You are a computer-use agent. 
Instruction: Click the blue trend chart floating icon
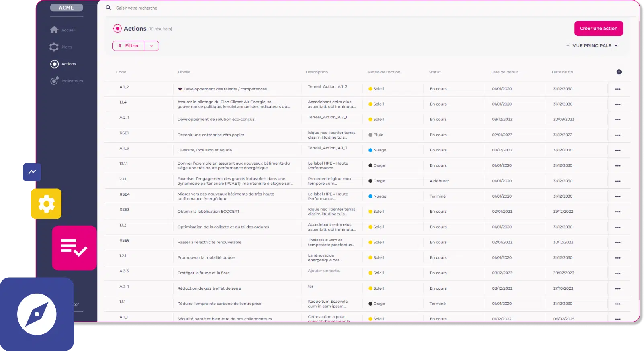[x=32, y=172]
